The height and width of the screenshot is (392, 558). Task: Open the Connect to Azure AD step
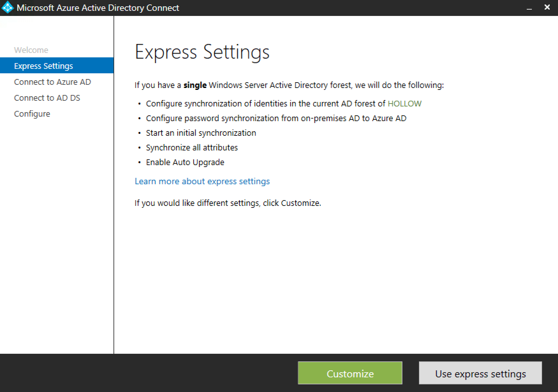click(x=52, y=82)
